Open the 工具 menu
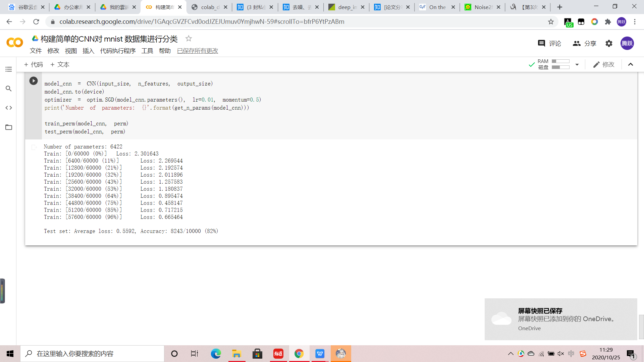The height and width of the screenshot is (362, 644). 147,51
